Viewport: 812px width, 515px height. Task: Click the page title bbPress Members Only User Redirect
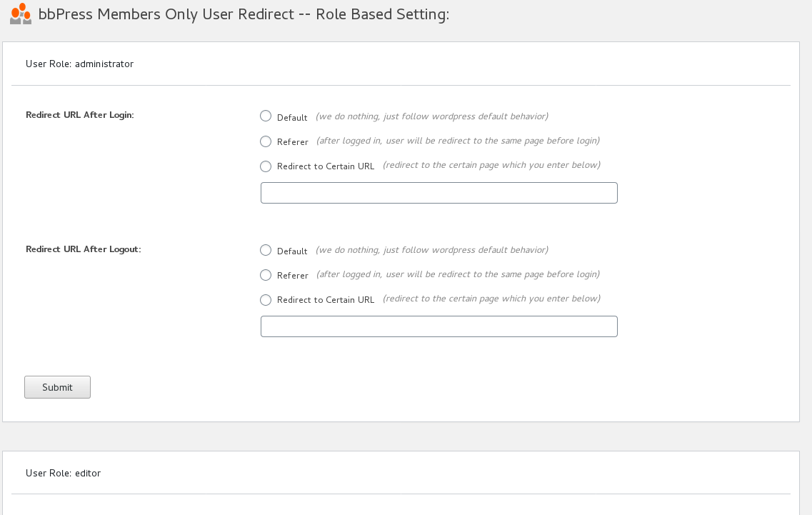(x=243, y=14)
